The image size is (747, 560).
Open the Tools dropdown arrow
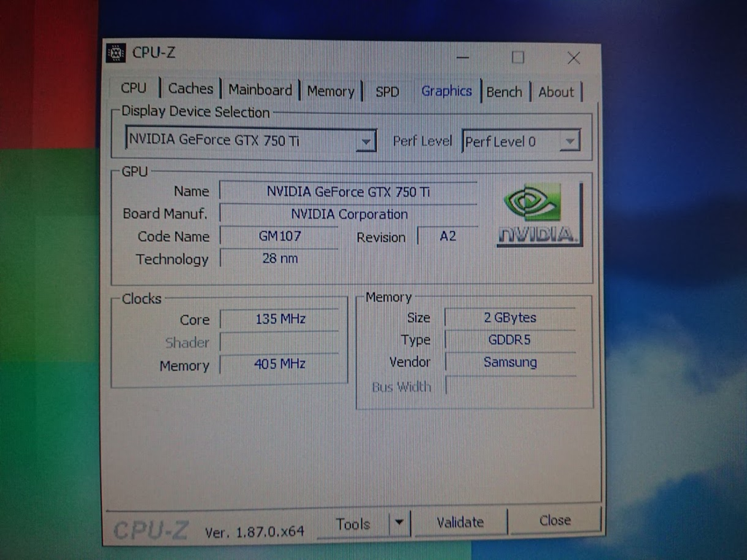tap(399, 523)
